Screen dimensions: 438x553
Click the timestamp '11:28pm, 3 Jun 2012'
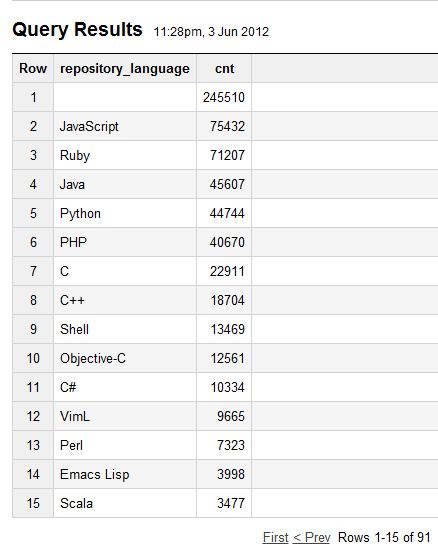[x=211, y=32]
